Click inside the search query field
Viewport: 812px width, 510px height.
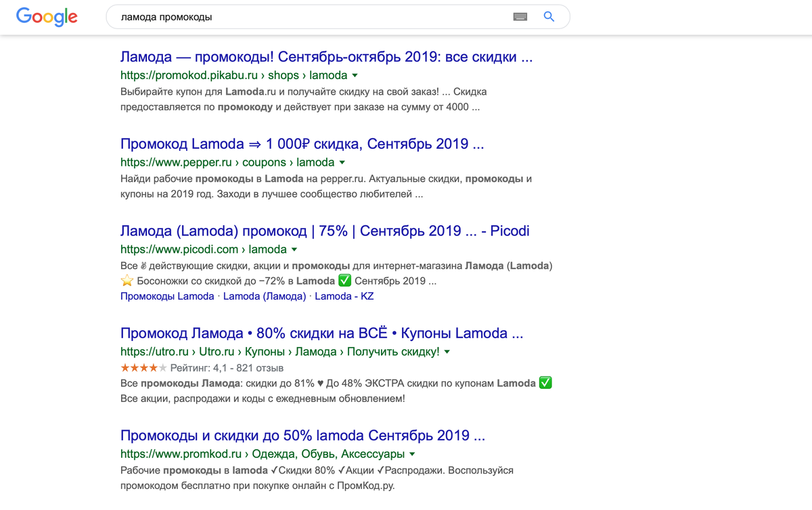[x=304, y=16]
